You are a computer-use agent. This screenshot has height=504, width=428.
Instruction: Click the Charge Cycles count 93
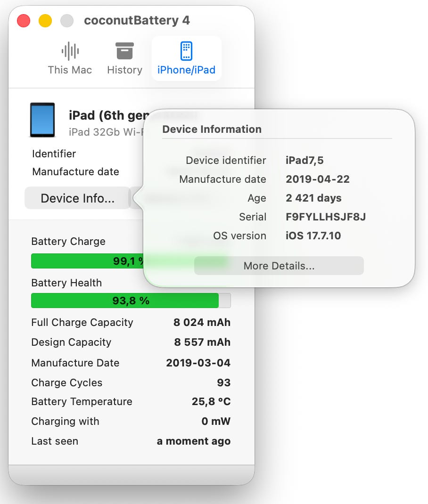pos(223,382)
